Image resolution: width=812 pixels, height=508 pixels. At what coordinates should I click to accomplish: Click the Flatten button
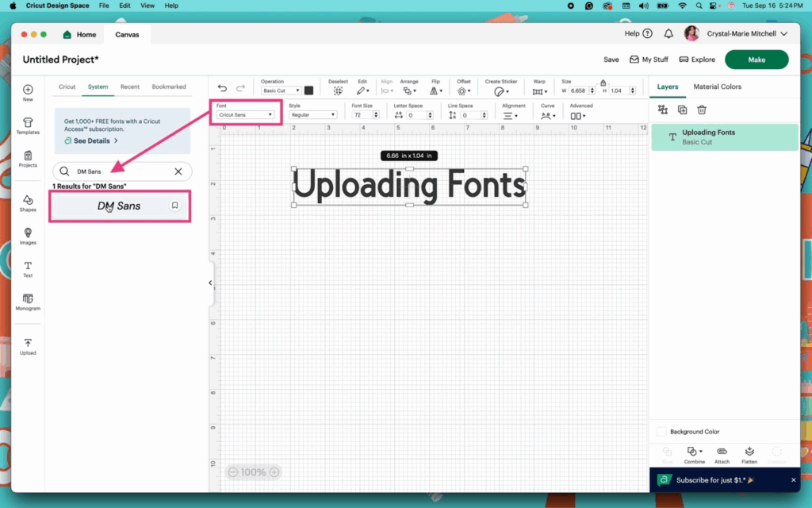[x=749, y=455]
